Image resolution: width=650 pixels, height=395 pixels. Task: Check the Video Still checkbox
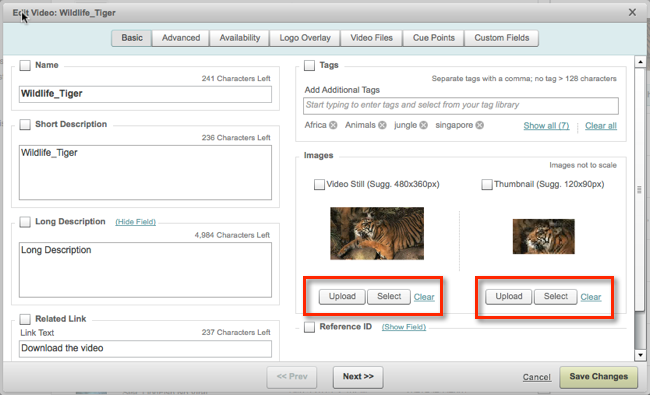319,184
